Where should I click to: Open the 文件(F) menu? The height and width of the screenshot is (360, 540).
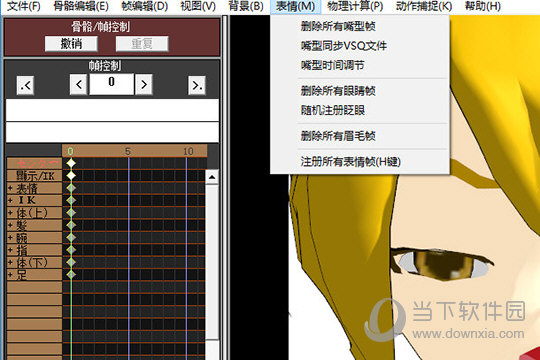23,6
